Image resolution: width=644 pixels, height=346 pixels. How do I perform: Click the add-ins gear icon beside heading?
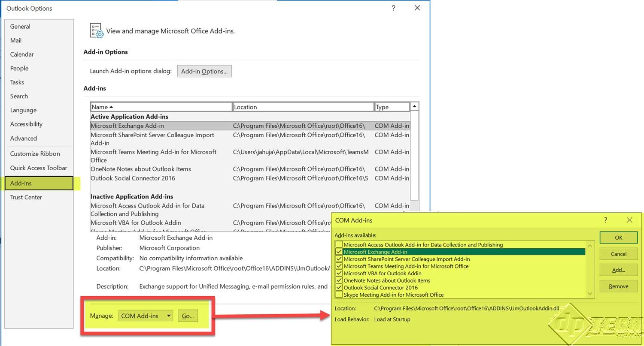[x=97, y=31]
